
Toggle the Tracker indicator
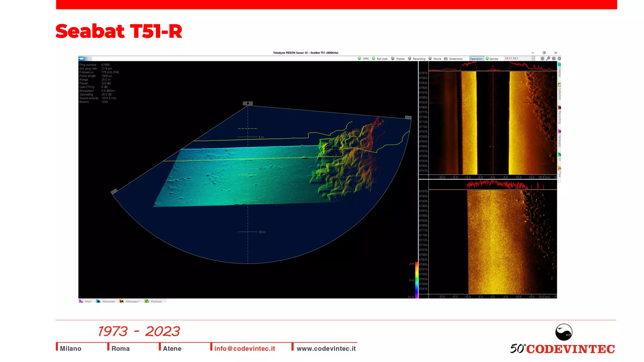coord(398,59)
